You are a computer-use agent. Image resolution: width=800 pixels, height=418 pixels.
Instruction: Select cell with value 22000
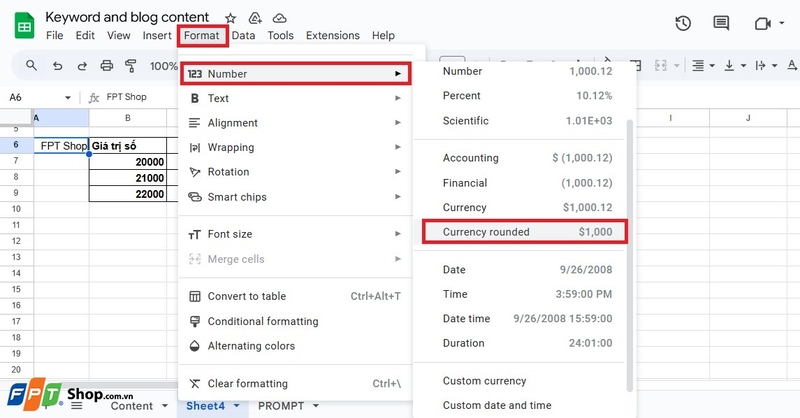click(128, 194)
